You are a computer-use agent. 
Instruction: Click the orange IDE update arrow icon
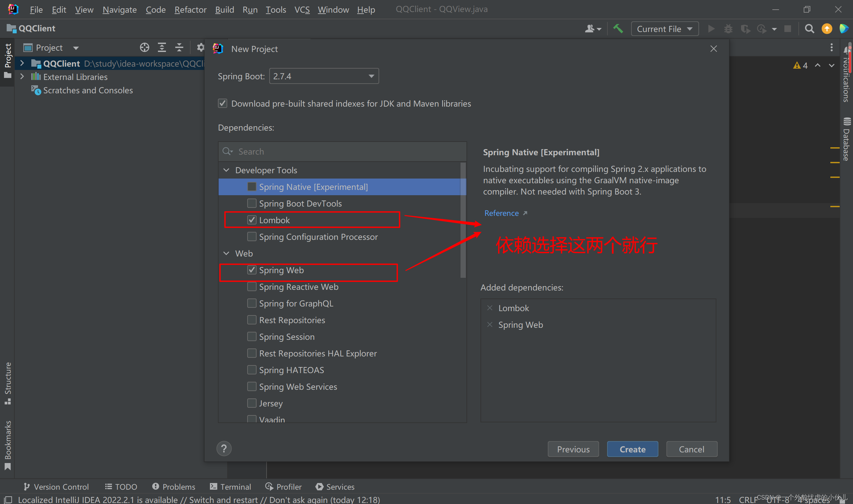pyautogui.click(x=827, y=29)
